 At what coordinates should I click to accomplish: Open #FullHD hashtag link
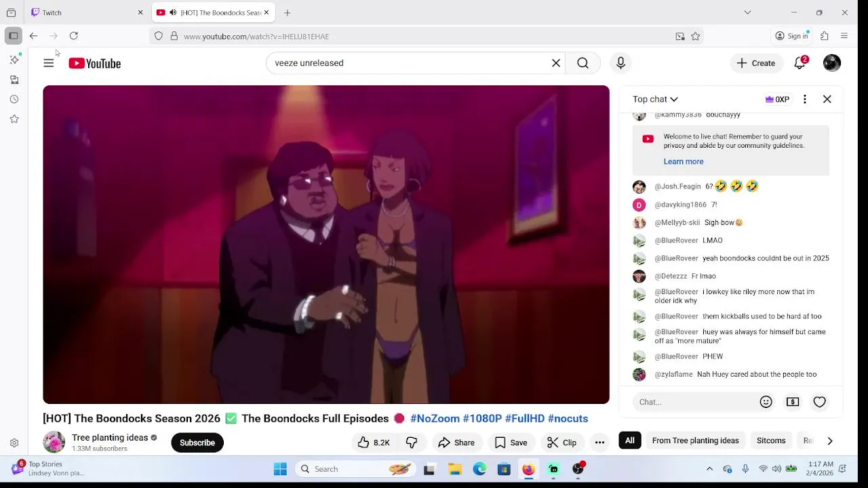(x=524, y=418)
